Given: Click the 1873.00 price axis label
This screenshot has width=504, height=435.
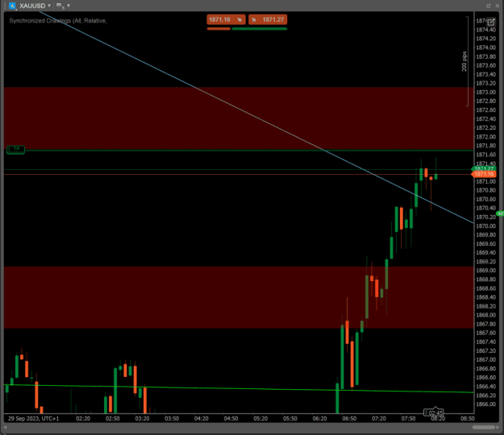Looking at the screenshot, I should click(x=485, y=92).
